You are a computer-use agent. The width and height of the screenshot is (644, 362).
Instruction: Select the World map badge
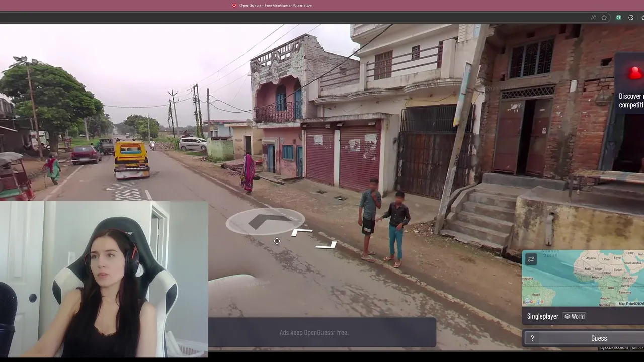[574, 316]
